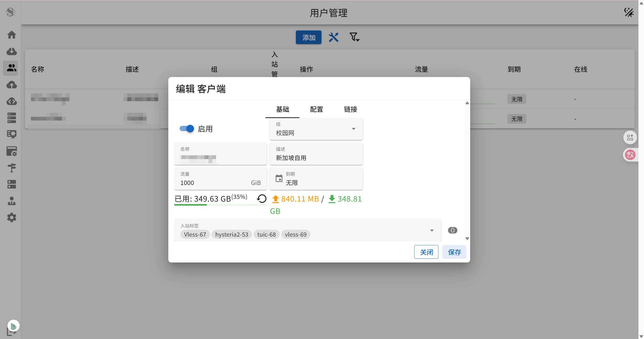This screenshot has height=339, width=644.
Task: Open the 入站标签 dropdown arrow
Action: tap(432, 230)
